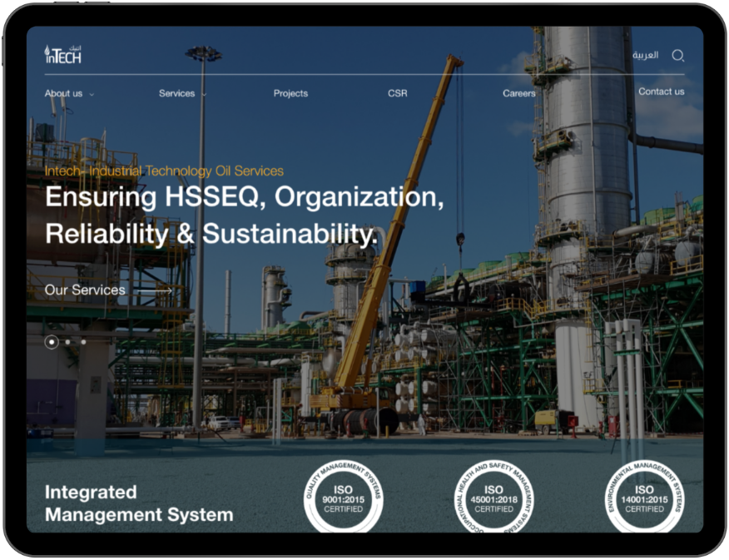This screenshot has width=729, height=560.
Task: Open search with the magnifier icon
Action: (x=677, y=56)
